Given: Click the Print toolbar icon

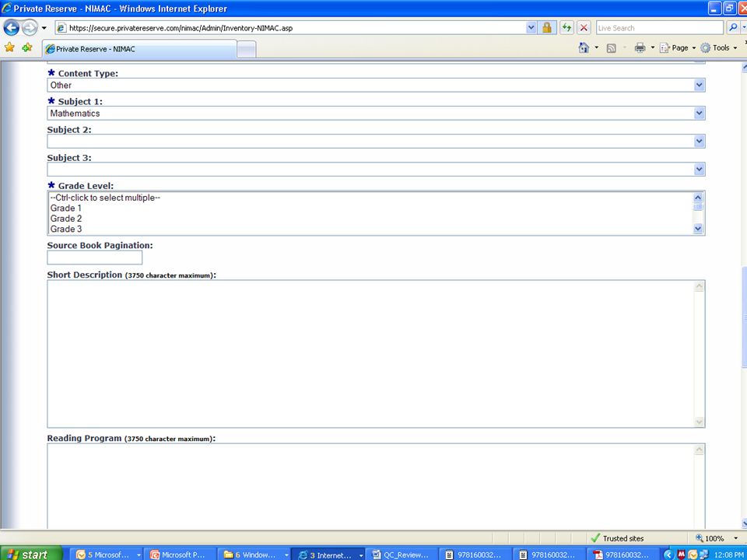Looking at the screenshot, I should click(640, 47).
